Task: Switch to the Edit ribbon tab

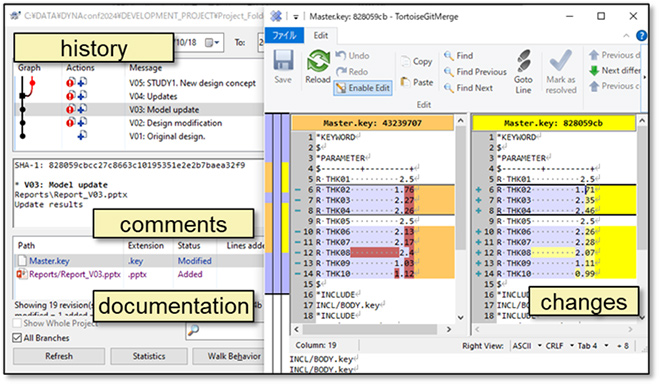Action: pos(321,35)
